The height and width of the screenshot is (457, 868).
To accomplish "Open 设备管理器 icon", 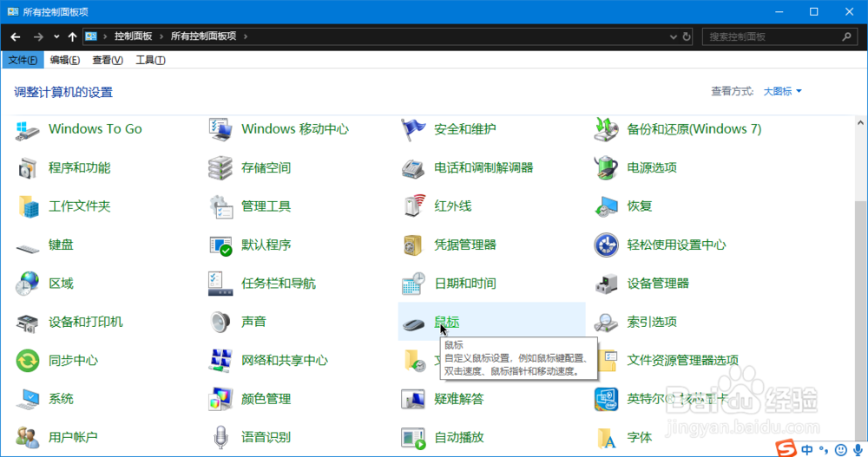I will [606, 284].
